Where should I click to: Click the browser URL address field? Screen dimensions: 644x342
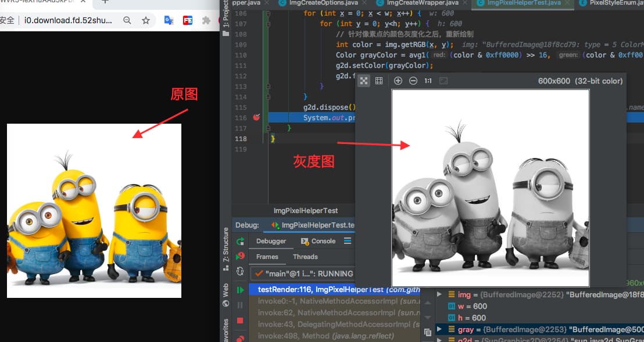coord(70,20)
